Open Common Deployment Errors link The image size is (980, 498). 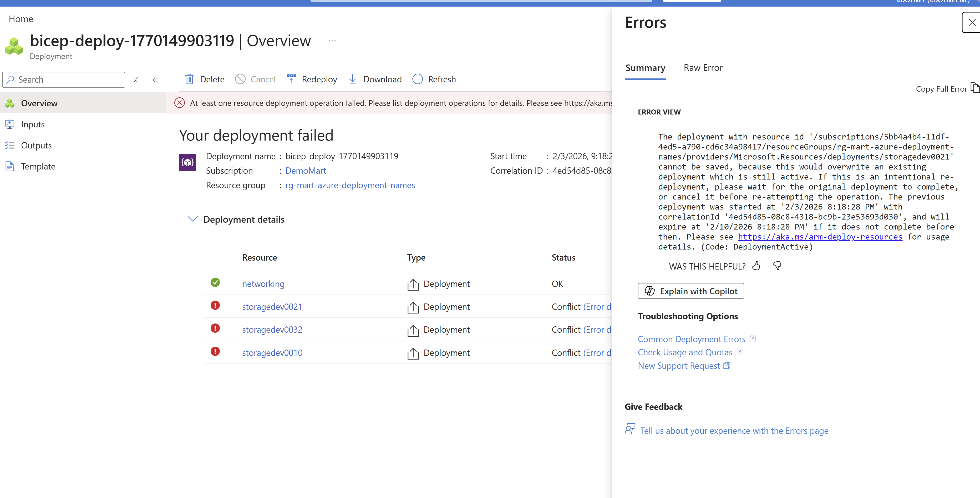691,339
